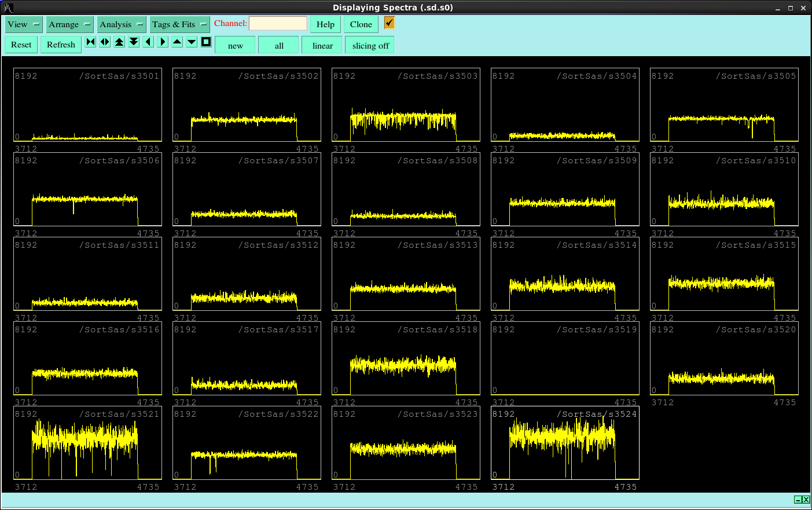Screen dimensions: 812x510
Task: Select spectrum /SortSas/s3514 plot
Action: coord(565,274)
